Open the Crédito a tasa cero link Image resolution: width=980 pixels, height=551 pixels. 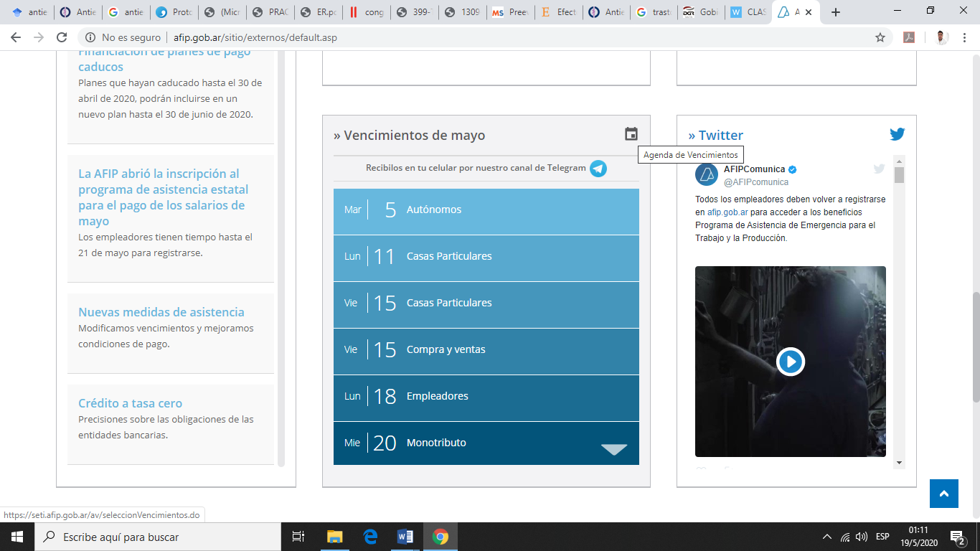[x=130, y=403]
